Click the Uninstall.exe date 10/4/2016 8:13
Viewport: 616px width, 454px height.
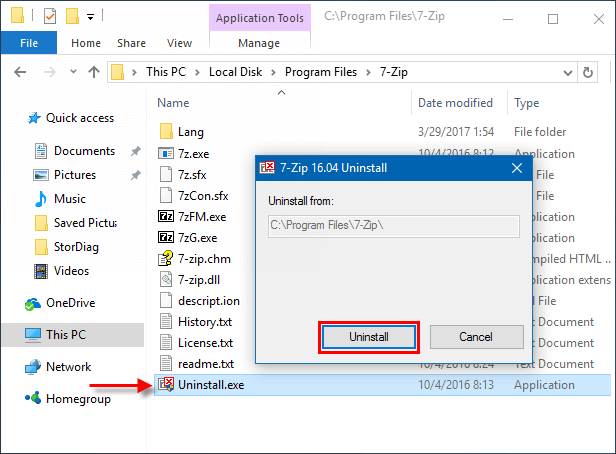(x=456, y=384)
